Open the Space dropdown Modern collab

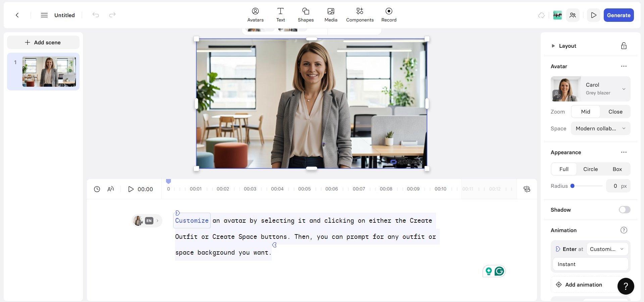600,129
